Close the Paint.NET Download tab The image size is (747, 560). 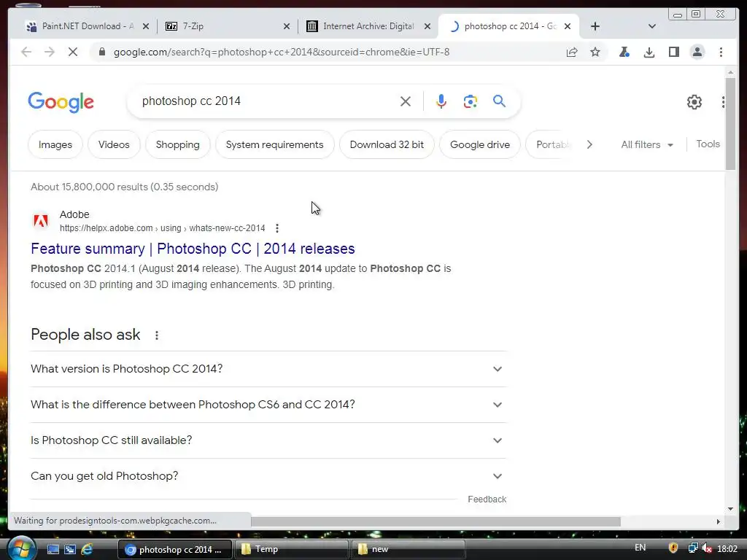tap(146, 26)
